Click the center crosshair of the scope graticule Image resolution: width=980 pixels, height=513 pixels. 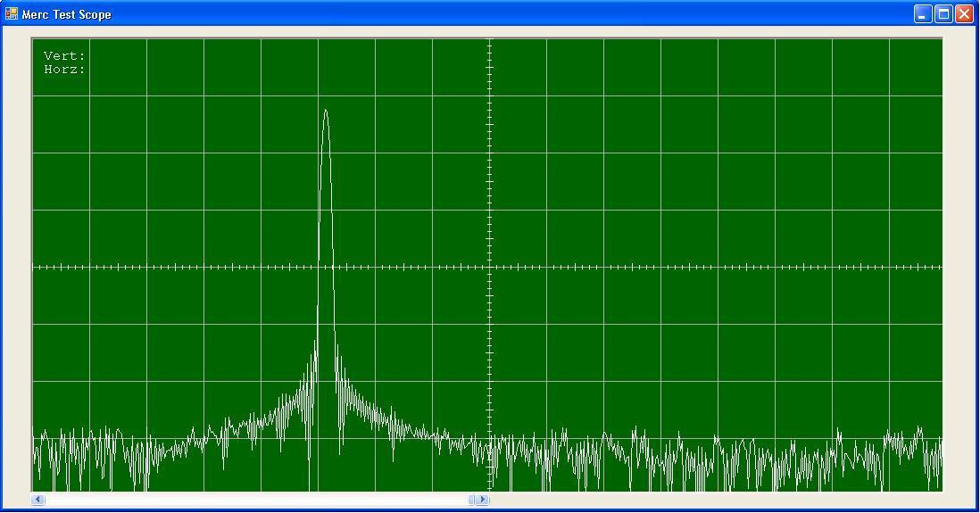489,267
